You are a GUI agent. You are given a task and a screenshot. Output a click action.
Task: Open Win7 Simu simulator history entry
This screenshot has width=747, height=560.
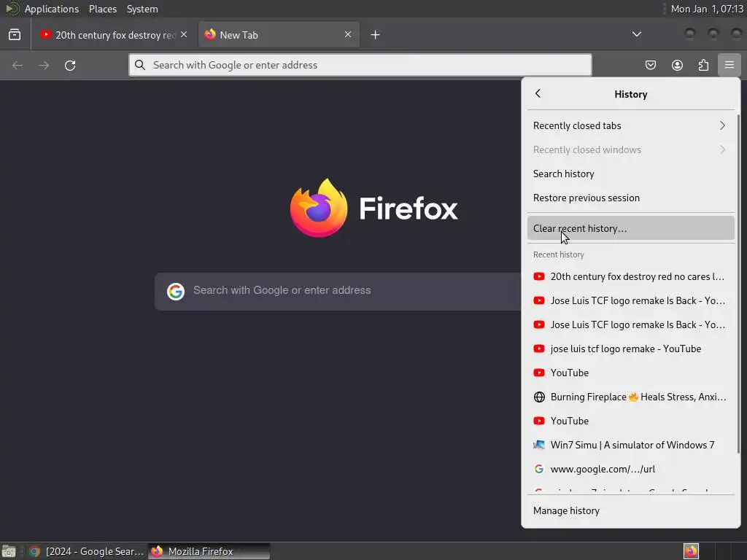pos(631,445)
